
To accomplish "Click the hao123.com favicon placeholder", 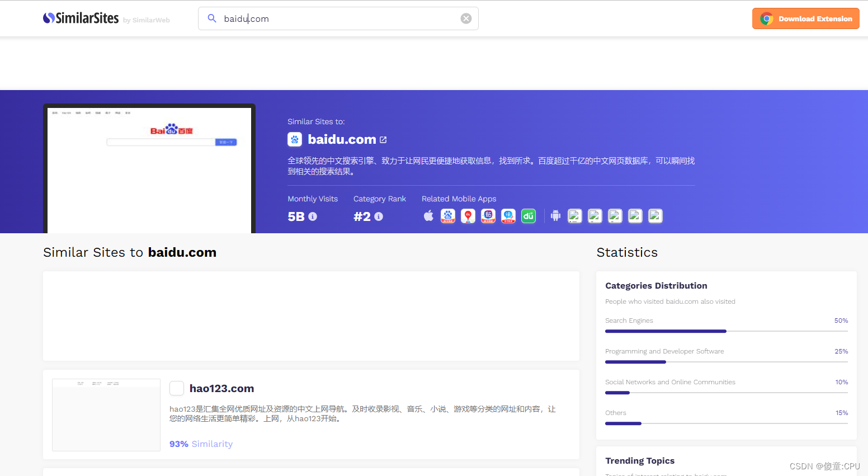I will 177,388.
